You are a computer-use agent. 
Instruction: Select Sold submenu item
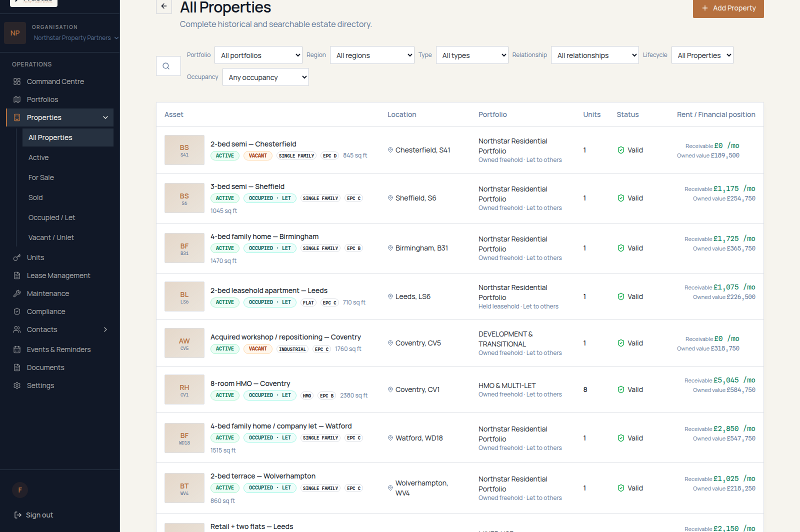tap(67, 197)
